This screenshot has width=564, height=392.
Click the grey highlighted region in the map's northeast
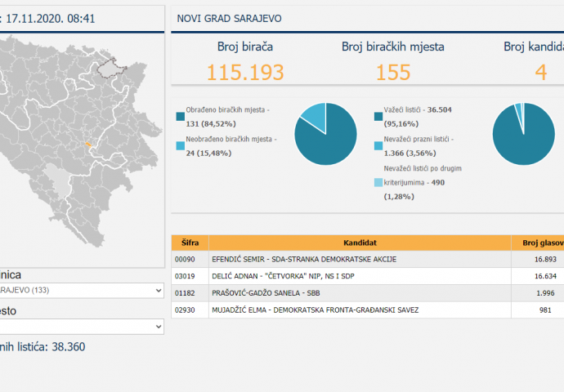112,72
